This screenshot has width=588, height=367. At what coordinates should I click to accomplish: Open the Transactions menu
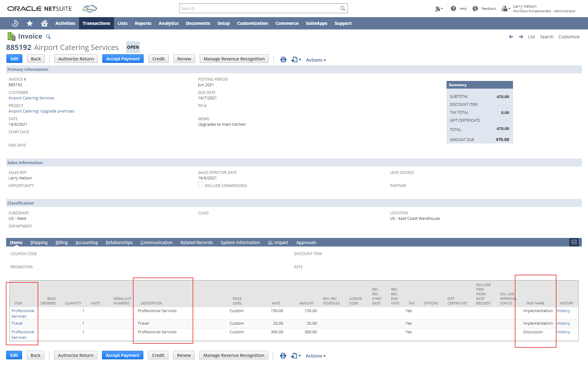96,23
